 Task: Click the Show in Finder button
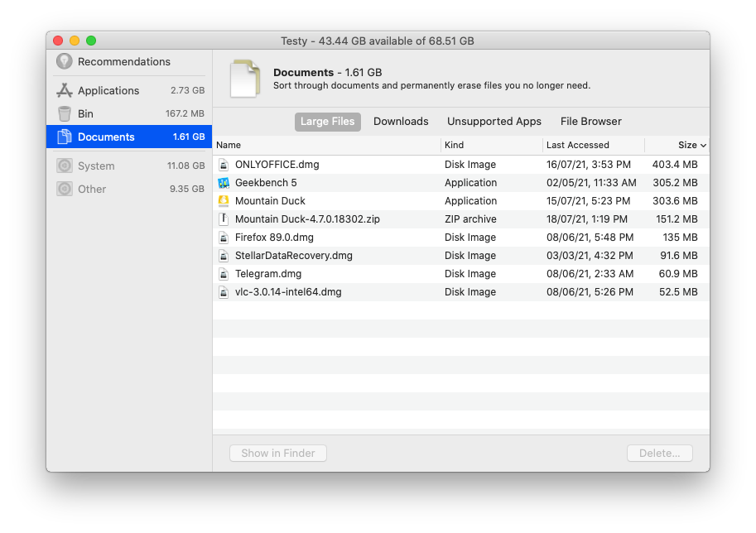[x=277, y=453]
